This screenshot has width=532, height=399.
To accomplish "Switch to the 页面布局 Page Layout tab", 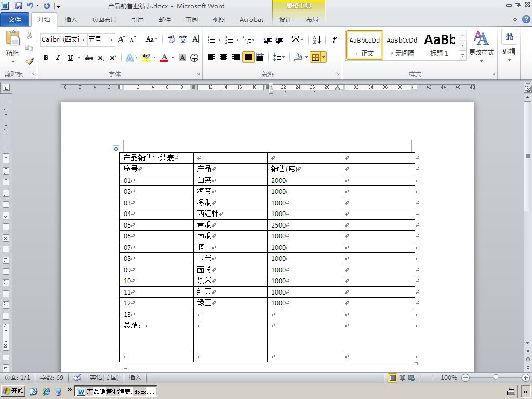I will coord(104,20).
